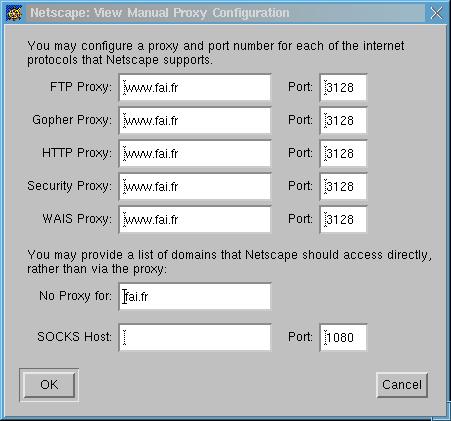This screenshot has height=421, width=451.
Task: Select the Security Proxy host field
Action: pos(195,186)
